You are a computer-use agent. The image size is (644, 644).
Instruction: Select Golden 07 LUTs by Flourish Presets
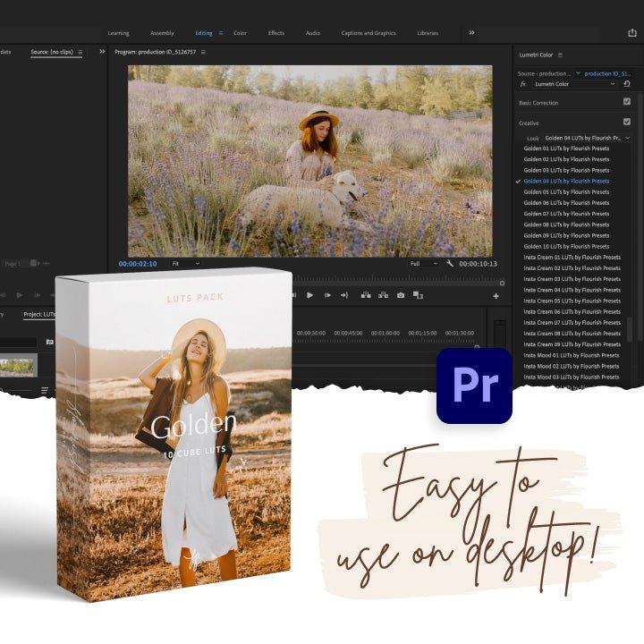coord(566,214)
